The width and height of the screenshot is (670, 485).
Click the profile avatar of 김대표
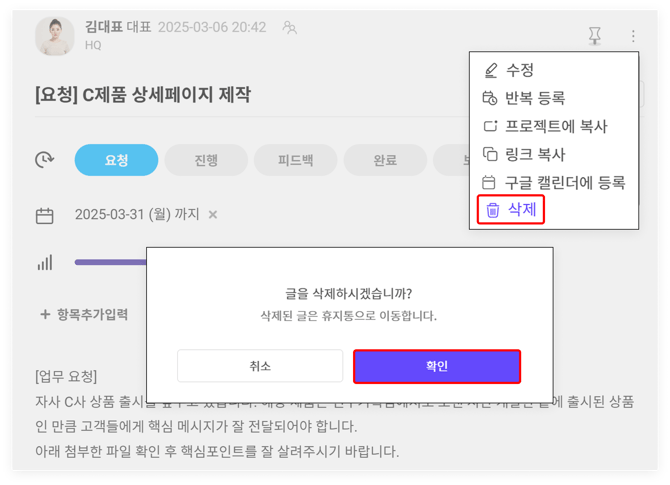55,36
